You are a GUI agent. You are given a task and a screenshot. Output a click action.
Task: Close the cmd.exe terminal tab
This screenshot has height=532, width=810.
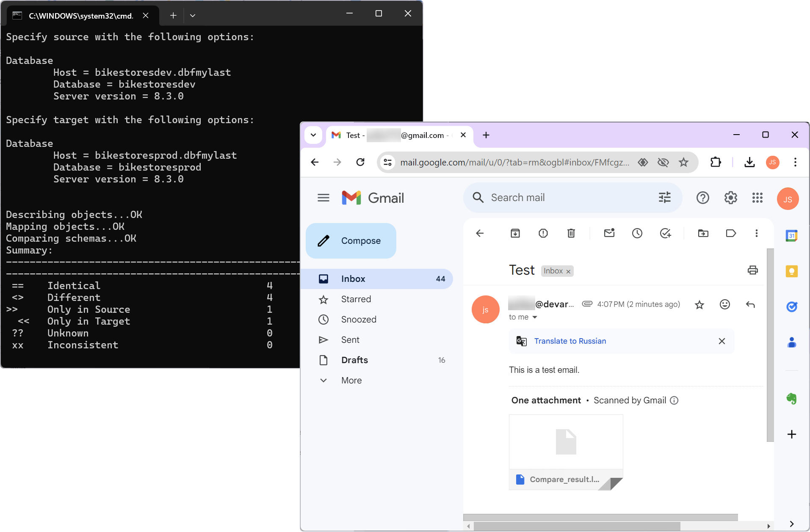point(146,16)
